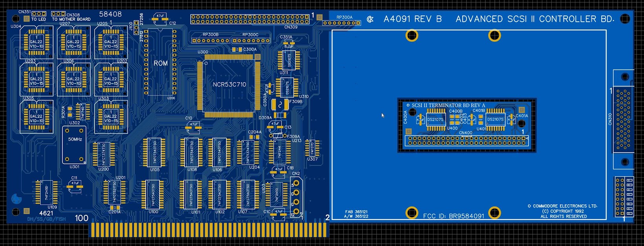The width and height of the screenshot is (644, 246).
Task: Select GAL chip labeled U303
Action: coord(111,117)
